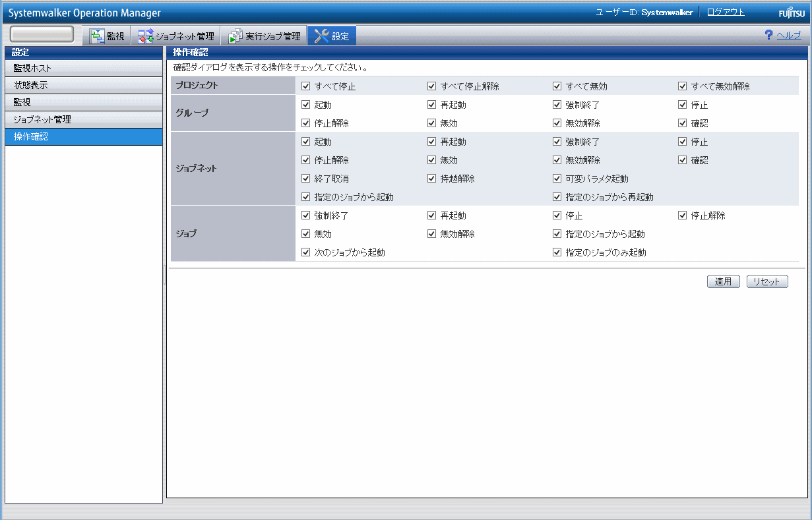
Task: Toggle グループ 確認 checkbox
Action: tap(683, 123)
